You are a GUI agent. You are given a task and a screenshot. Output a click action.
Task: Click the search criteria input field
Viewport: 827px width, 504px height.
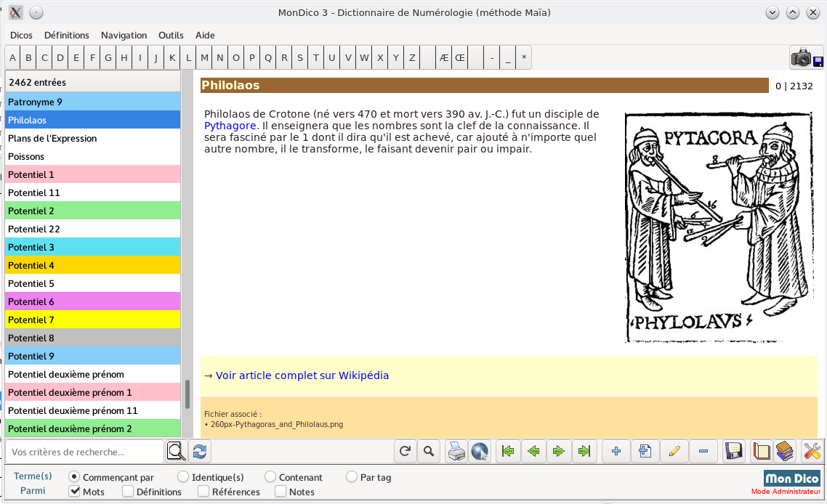click(x=84, y=452)
